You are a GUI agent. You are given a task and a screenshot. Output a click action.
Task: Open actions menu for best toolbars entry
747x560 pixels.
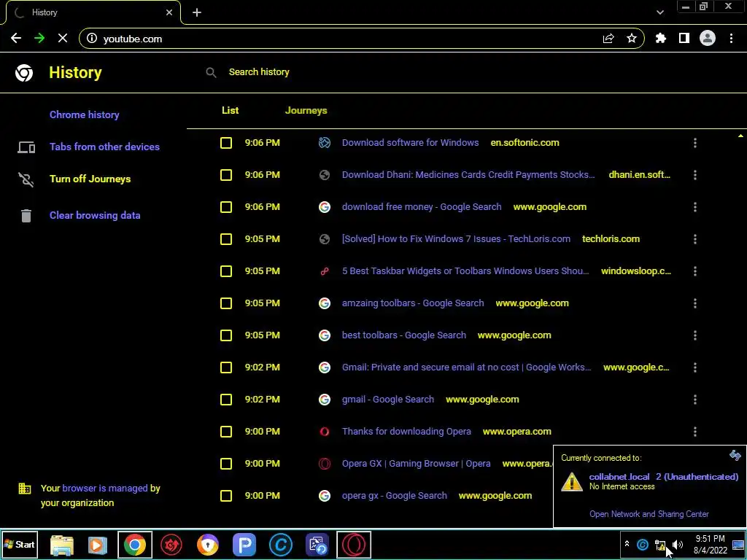click(x=695, y=335)
